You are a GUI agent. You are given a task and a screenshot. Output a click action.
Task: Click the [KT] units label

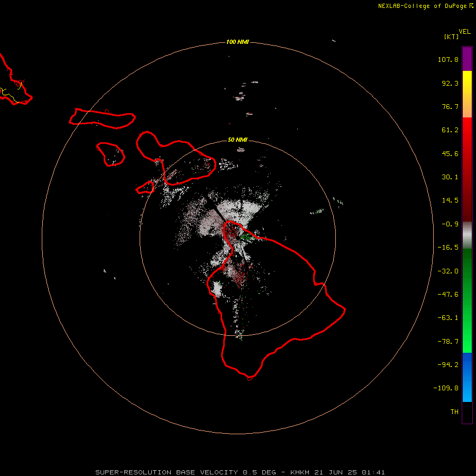coord(451,36)
